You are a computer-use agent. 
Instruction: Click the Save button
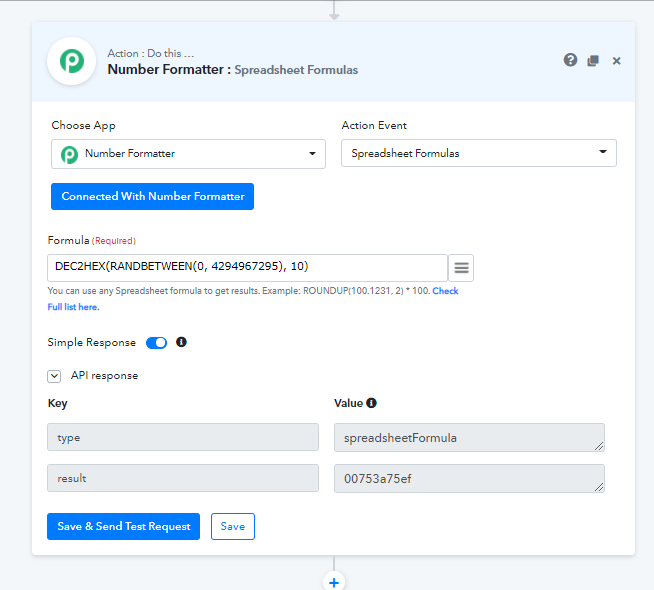pyautogui.click(x=233, y=526)
